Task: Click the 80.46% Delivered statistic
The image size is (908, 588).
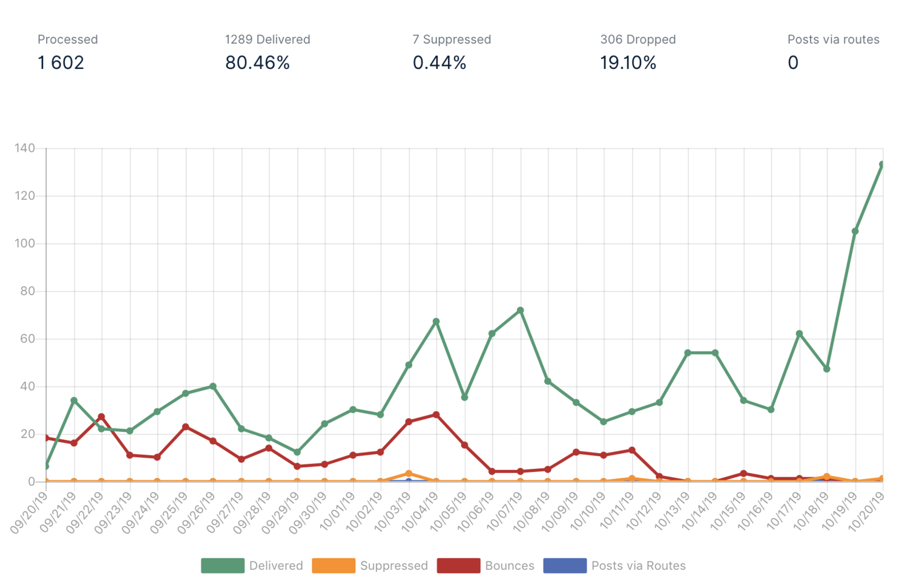Action: coord(257,62)
